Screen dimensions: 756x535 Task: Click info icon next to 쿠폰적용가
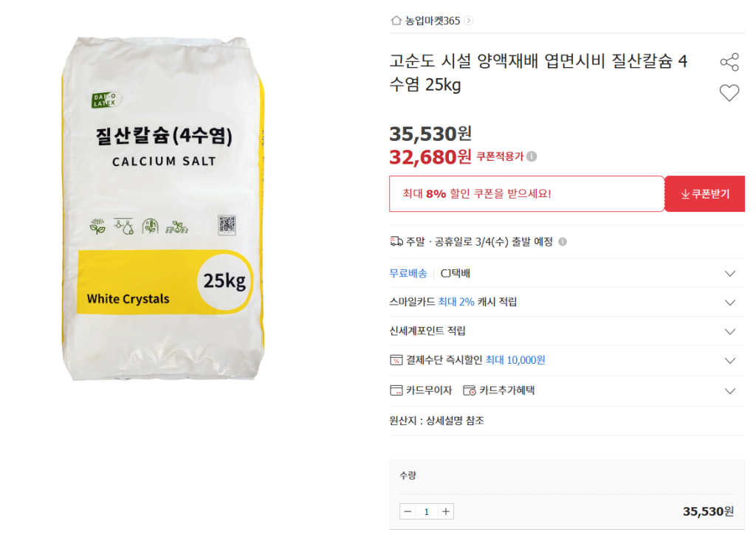532,156
